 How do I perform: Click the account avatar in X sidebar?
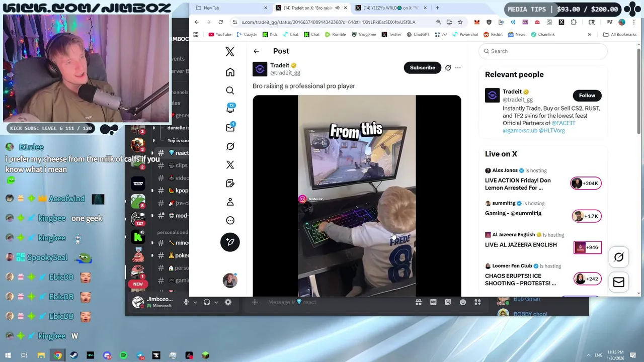[230, 280]
